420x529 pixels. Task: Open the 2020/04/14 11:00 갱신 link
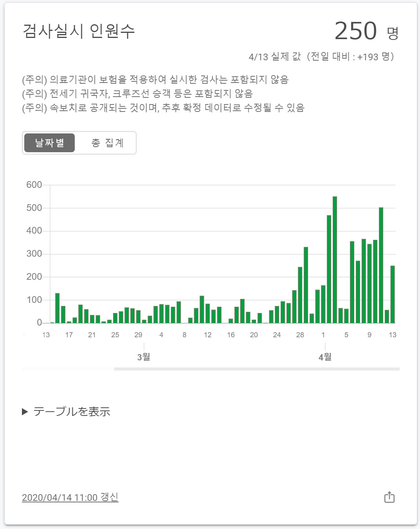pos(70,497)
